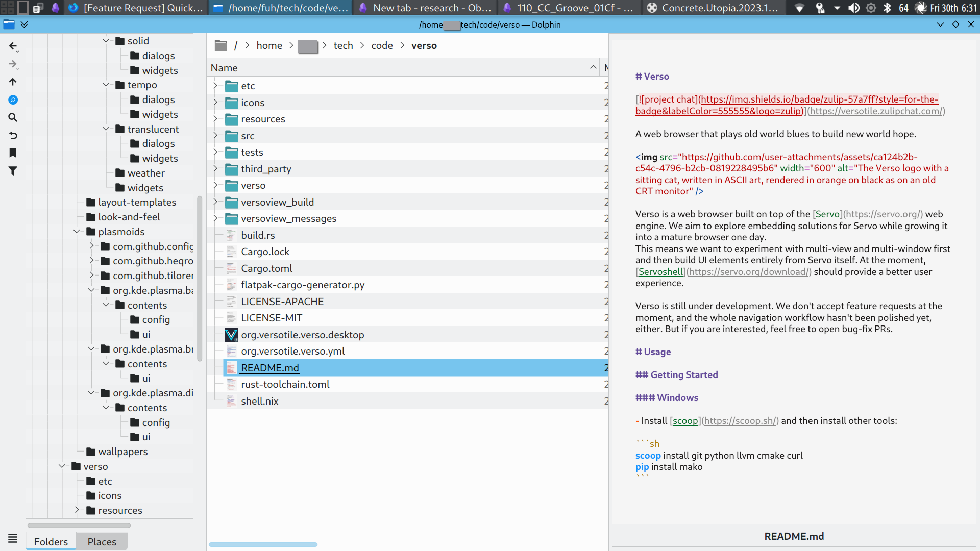Click the undo arrow sidebar icon

tap(13, 135)
